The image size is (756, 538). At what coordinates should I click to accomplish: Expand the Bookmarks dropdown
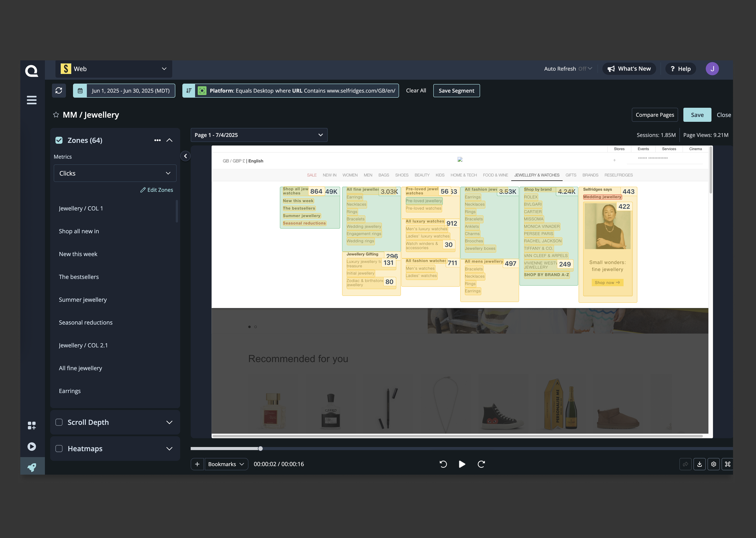click(226, 464)
